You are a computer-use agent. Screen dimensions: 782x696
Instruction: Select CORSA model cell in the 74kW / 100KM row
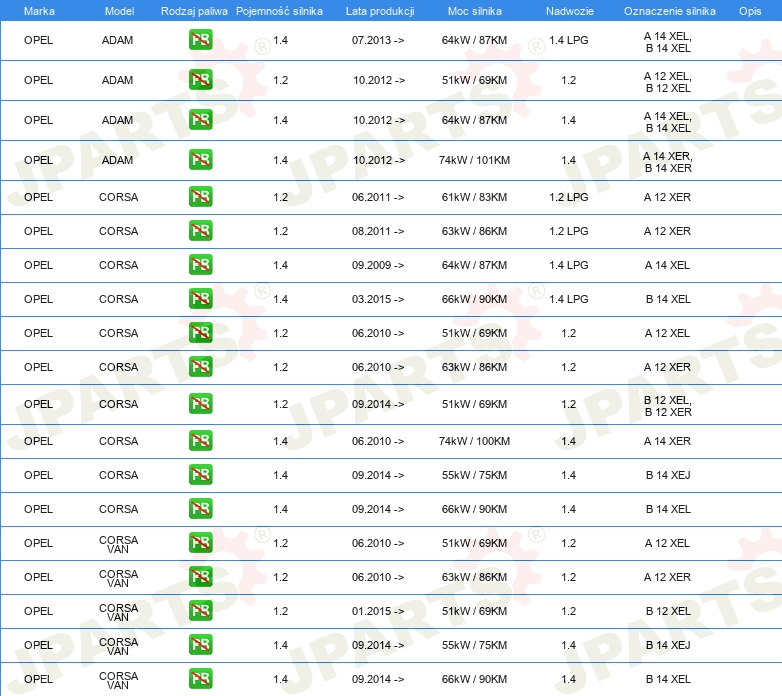pos(118,441)
